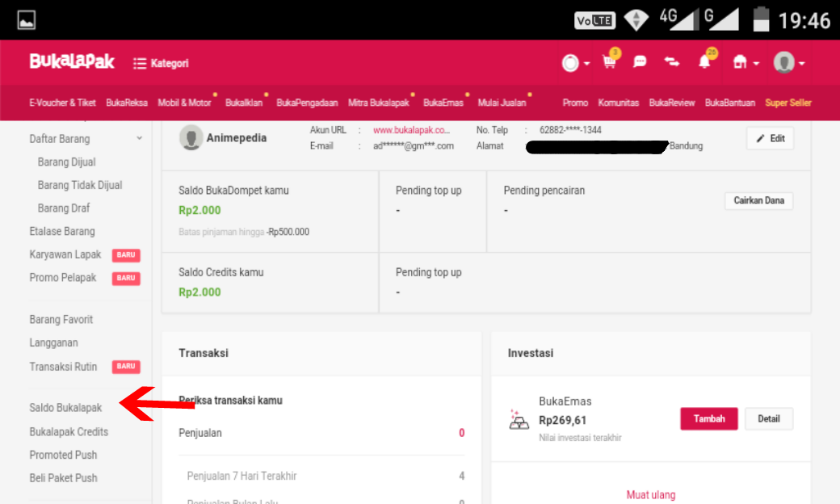Click the battery status icon
Screen dimensions: 840x504
[x=761, y=19]
